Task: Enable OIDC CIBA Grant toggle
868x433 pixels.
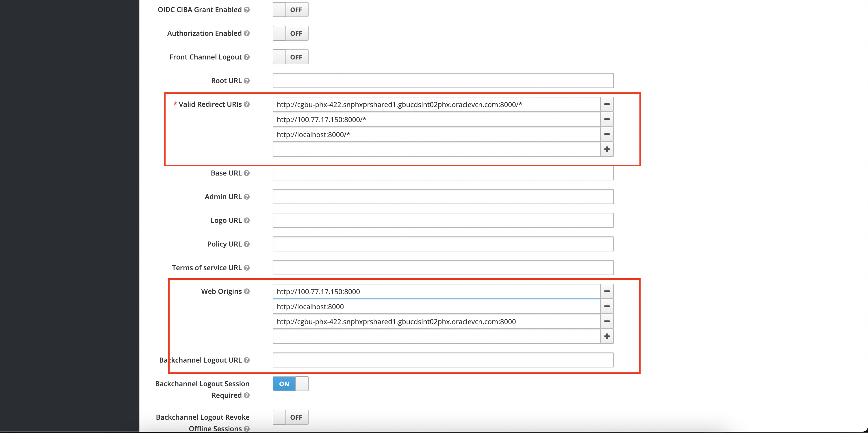Action: point(290,10)
